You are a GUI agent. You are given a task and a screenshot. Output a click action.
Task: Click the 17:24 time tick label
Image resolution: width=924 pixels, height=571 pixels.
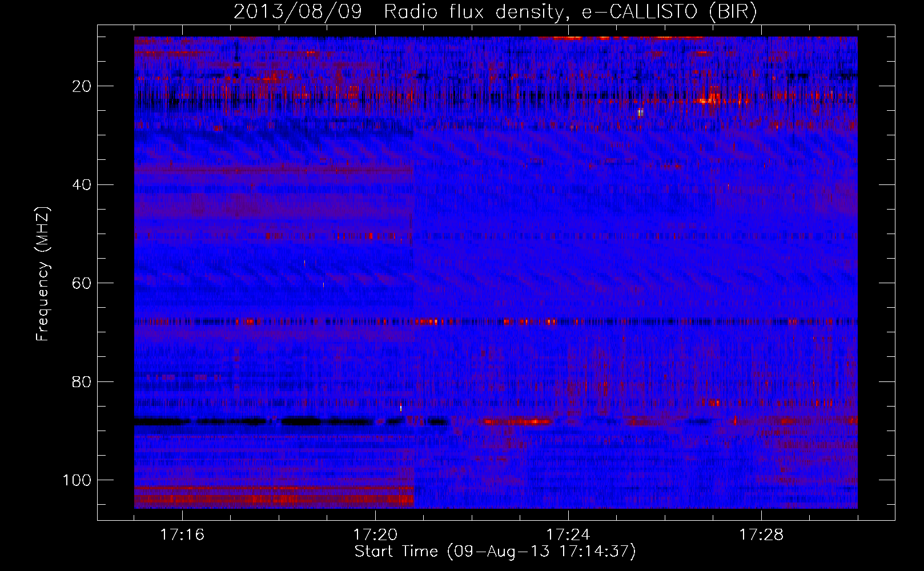(568, 534)
